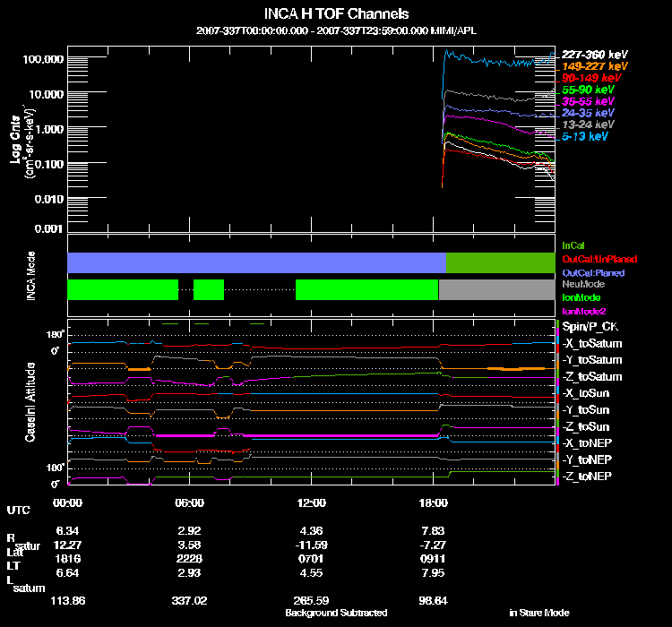Click the 35-55 keV magenta legend label
The width and height of the screenshot is (672, 627).
tap(588, 101)
